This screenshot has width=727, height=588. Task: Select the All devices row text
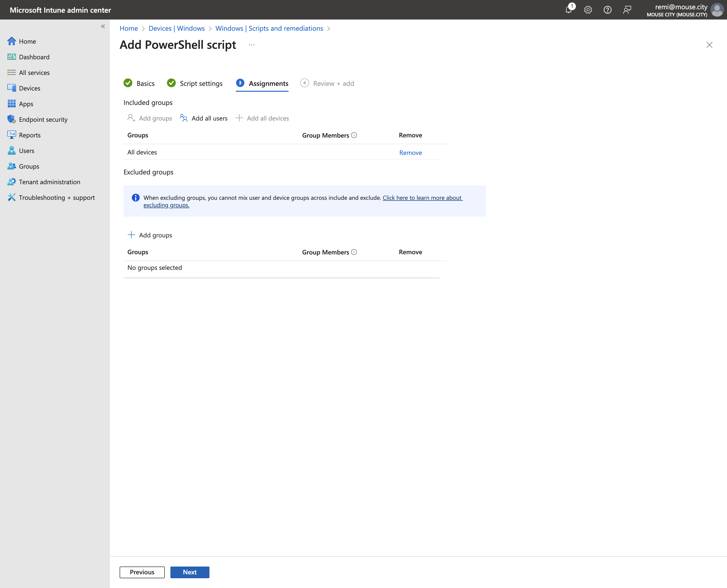[142, 152]
